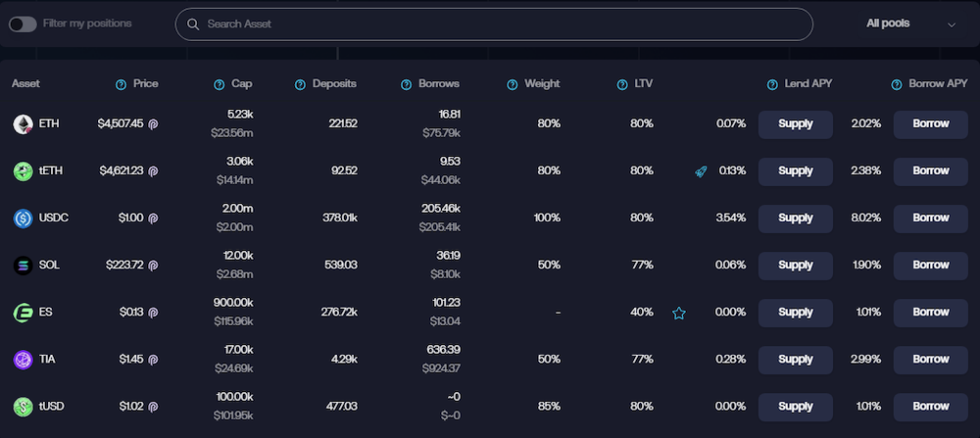Open the Cap column help icon

[x=219, y=84]
